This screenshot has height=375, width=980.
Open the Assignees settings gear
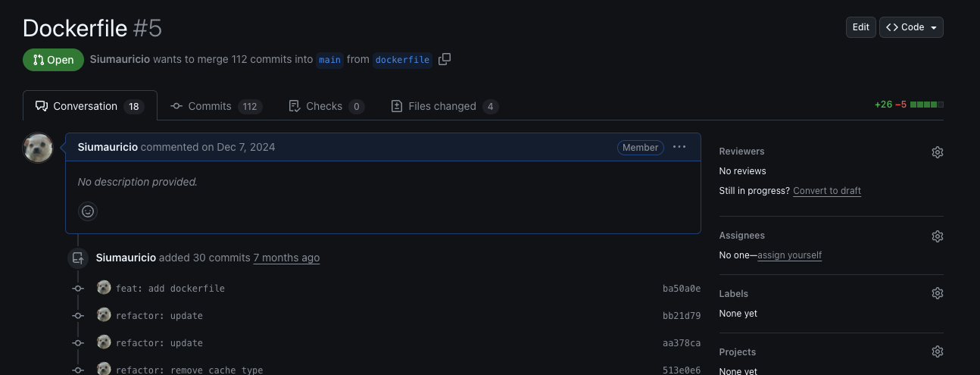[937, 236]
